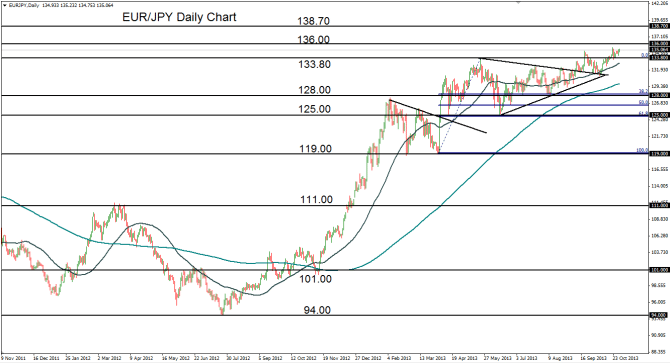This screenshot has width=670, height=363.
Task: Click the 23 Oct 2013 date label
Action: tap(626, 358)
